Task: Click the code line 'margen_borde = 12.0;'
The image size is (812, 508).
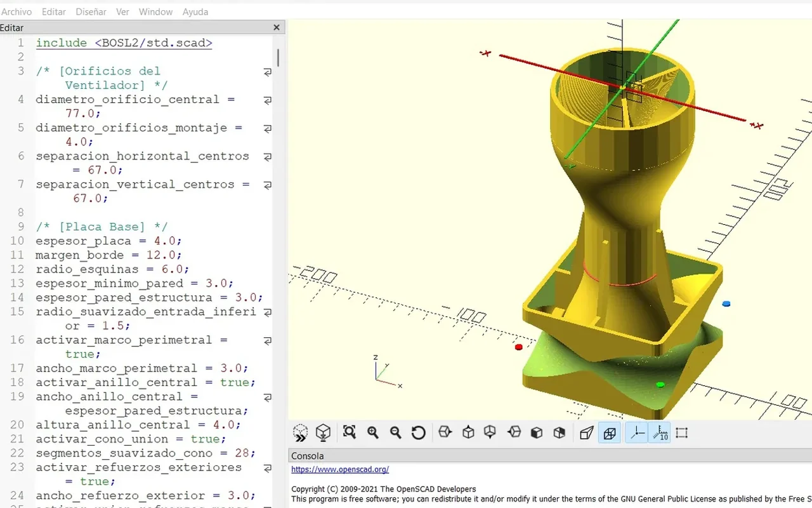Action: point(108,255)
